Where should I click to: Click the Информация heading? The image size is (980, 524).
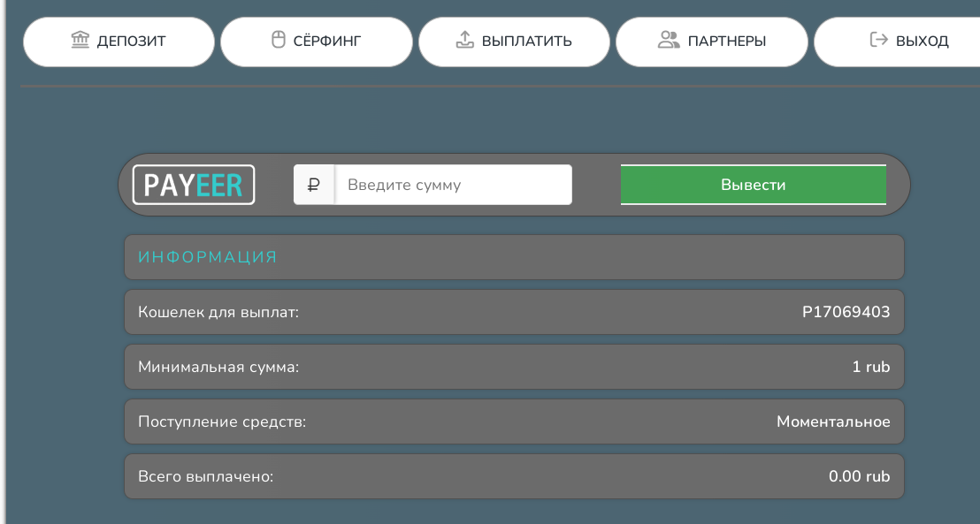tap(208, 257)
